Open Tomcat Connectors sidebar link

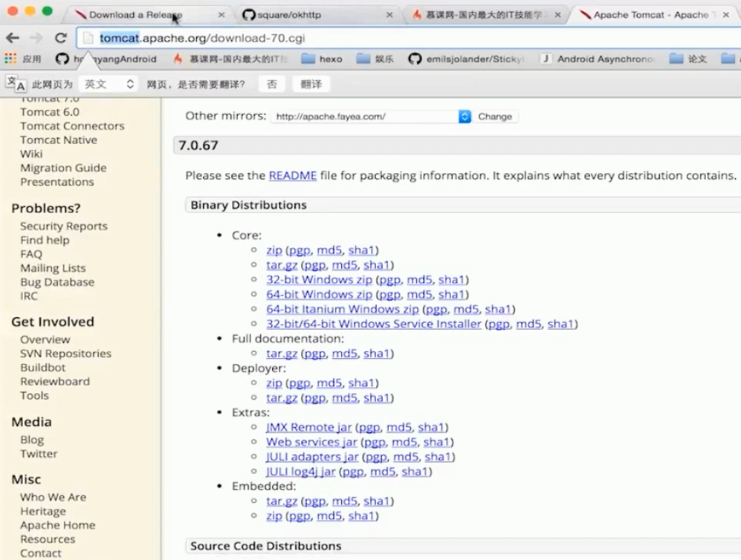tap(72, 125)
